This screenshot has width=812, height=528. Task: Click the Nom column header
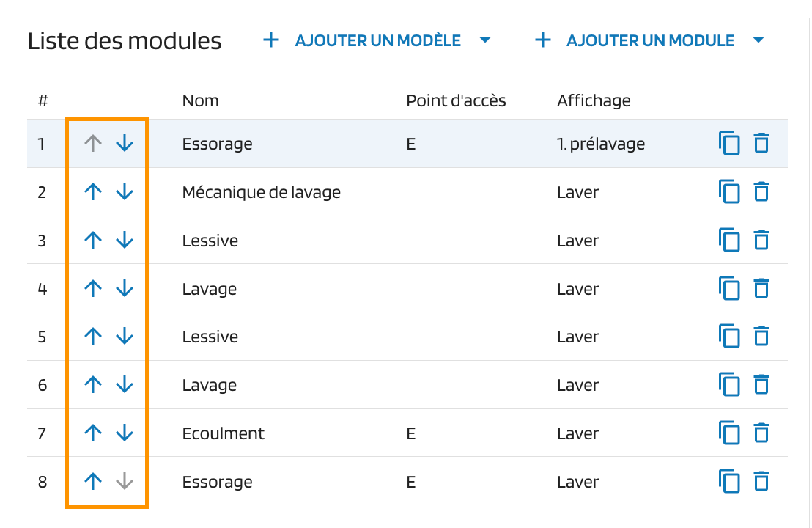(200, 100)
